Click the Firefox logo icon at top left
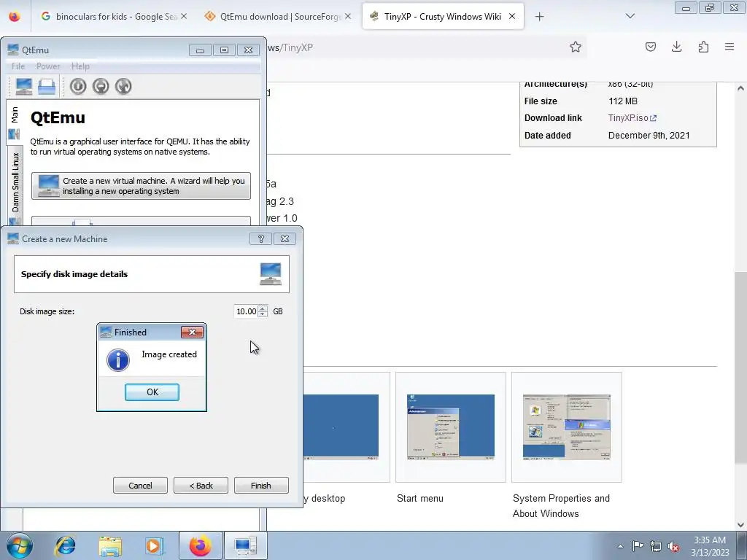The width and height of the screenshot is (747, 560). click(x=15, y=16)
